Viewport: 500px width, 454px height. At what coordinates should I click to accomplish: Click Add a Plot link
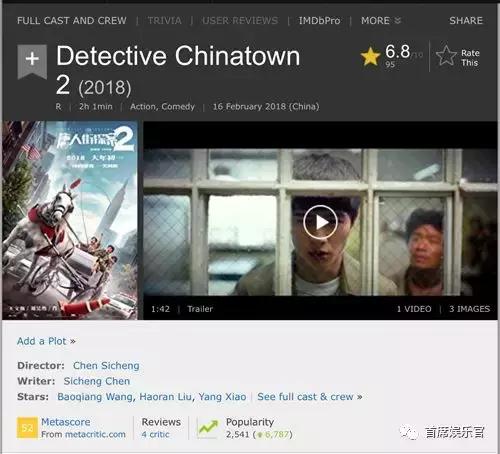[46, 341]
